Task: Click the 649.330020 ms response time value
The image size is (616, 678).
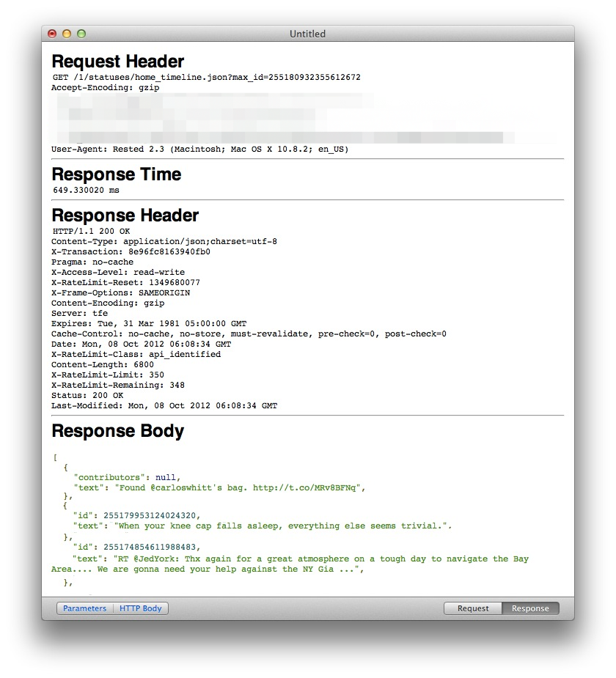Action: pos(86,190)
